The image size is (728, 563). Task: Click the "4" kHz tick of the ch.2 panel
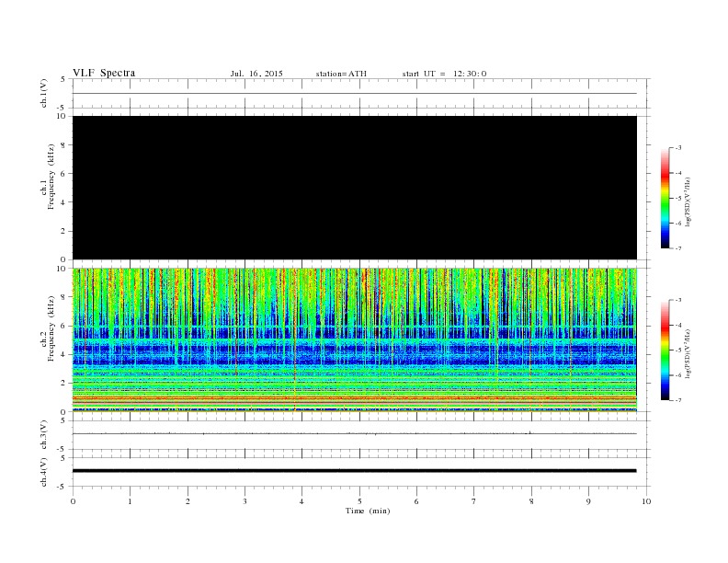click(63, 354)
